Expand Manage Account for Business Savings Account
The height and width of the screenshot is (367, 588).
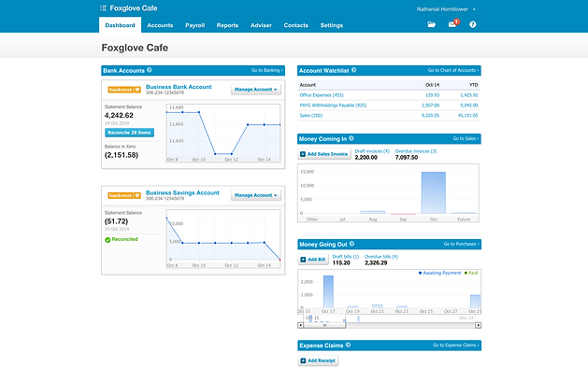(256, 195)
